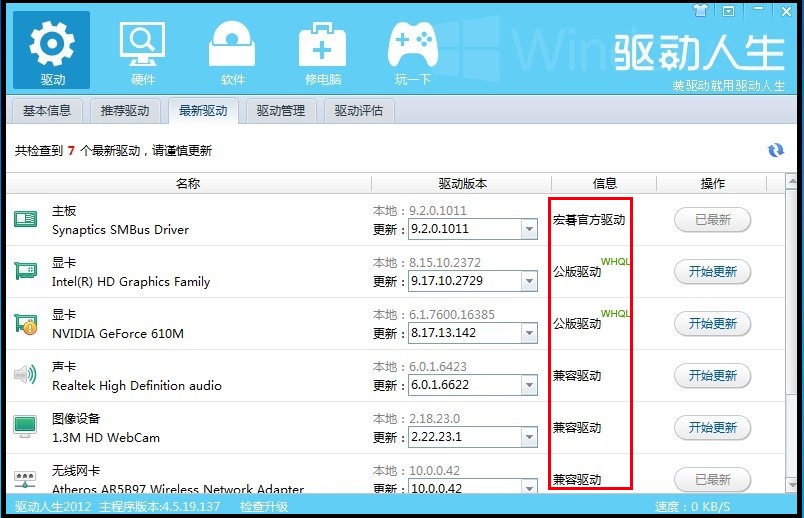804x518 pixels.
Task: Switch to the 基本信息 tab
Action: (47, 110)
